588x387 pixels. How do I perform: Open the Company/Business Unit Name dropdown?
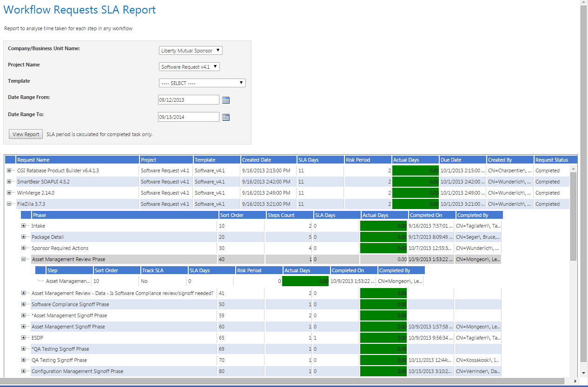point(191,51)
